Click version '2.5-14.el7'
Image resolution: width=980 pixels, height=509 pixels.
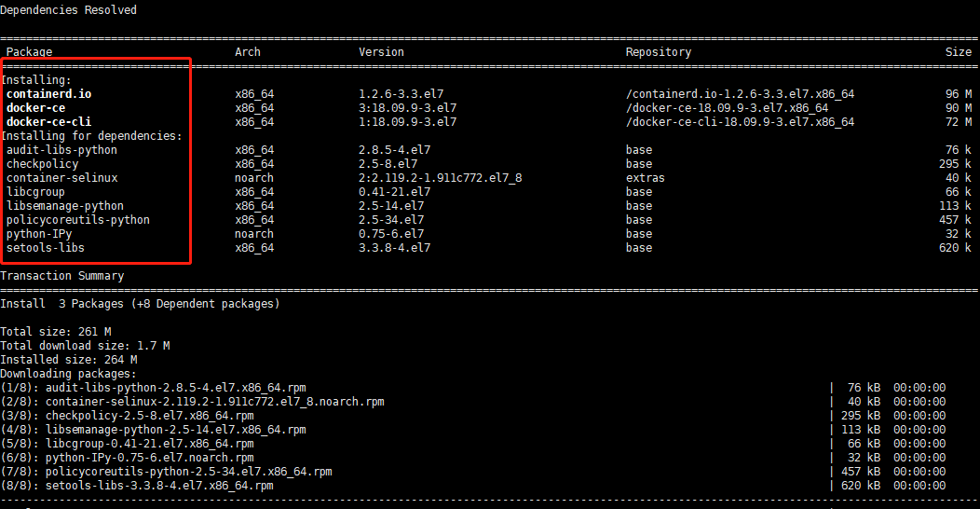point(391,206)
